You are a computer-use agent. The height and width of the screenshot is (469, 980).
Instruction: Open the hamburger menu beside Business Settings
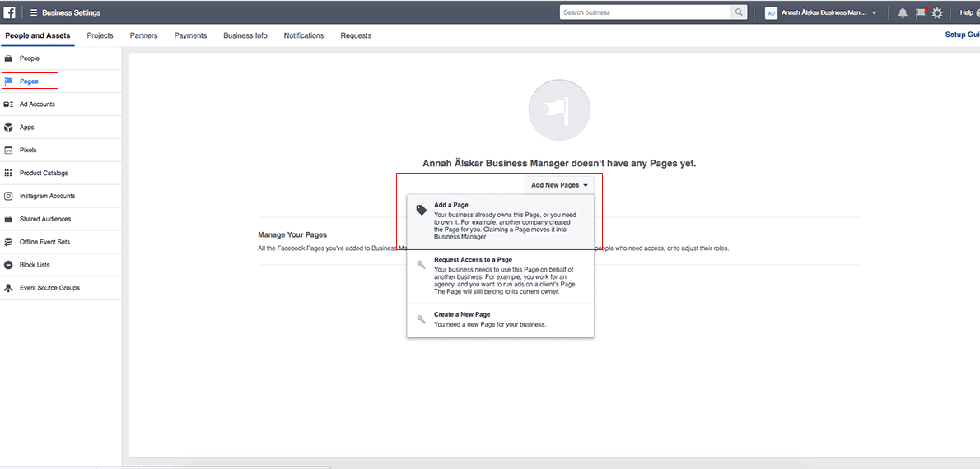pyautogui.click(x=34, y=12)
